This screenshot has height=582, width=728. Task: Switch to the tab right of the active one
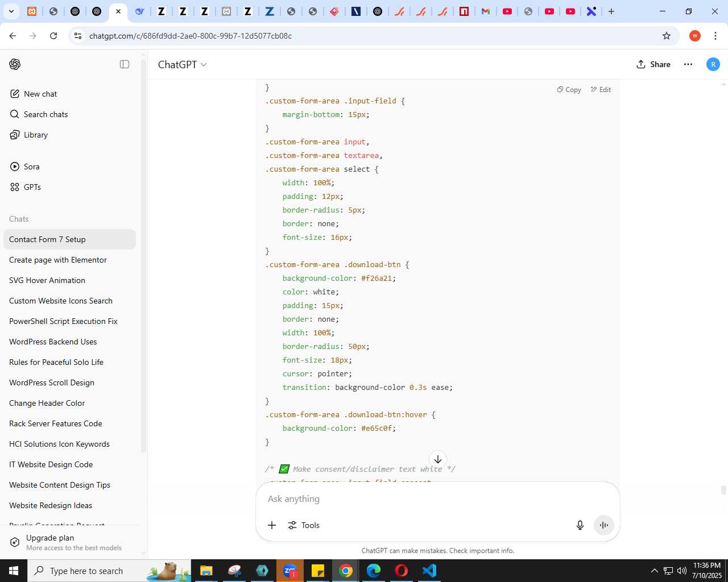(x=140, y=11)
